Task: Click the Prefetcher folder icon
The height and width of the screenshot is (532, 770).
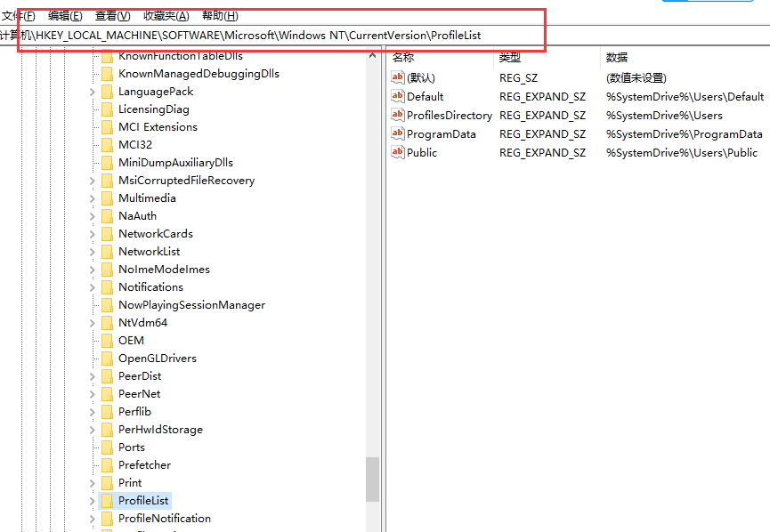Action: (105, 464)
